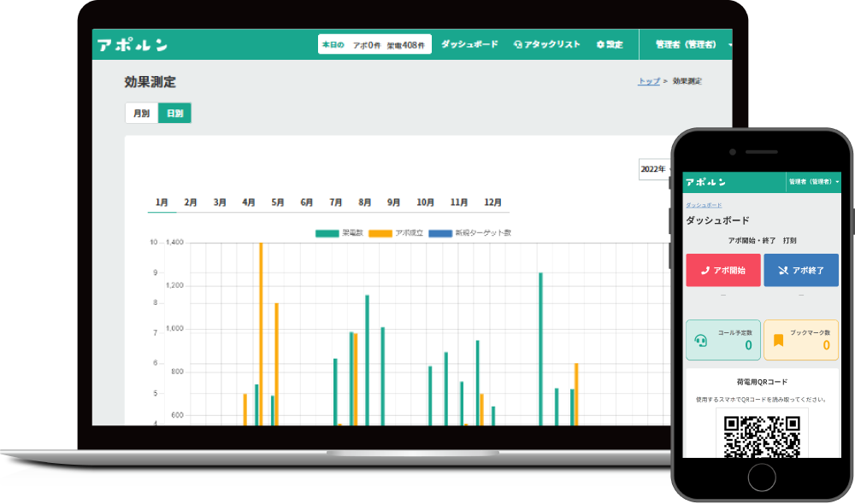855x504 pixels.
Task: Select the 10月 tab
Action: coord(425,202)
